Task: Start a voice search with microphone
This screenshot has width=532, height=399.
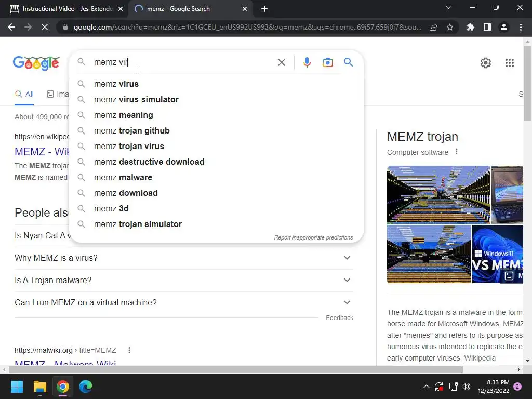Action: (307, 62)
